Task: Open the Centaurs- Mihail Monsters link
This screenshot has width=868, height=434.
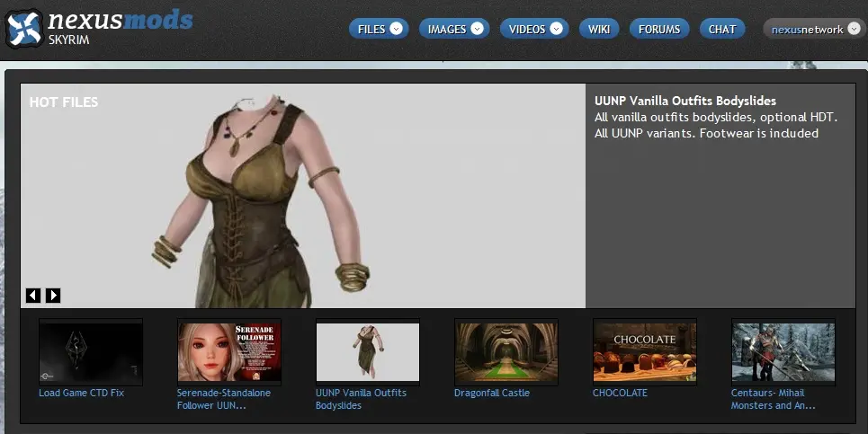Action: 773,399
